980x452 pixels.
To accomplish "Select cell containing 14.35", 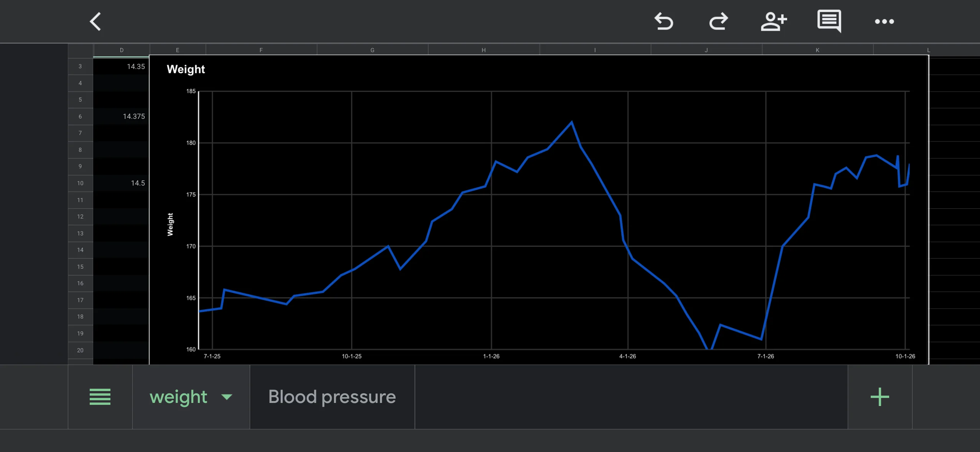I will pyautogui.click(x=121, y=66).
